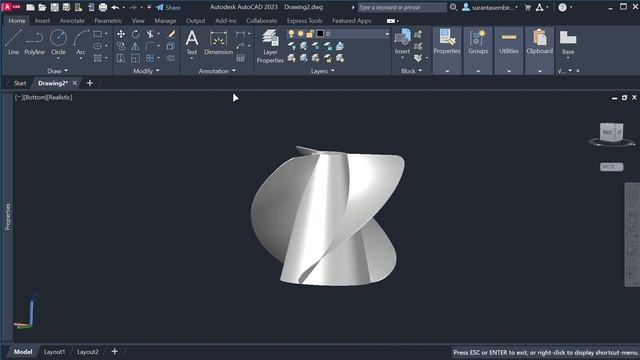Toggle layer on/off lightbulb icon
This screenshot has height=360, width=640.
pos(291,34)
